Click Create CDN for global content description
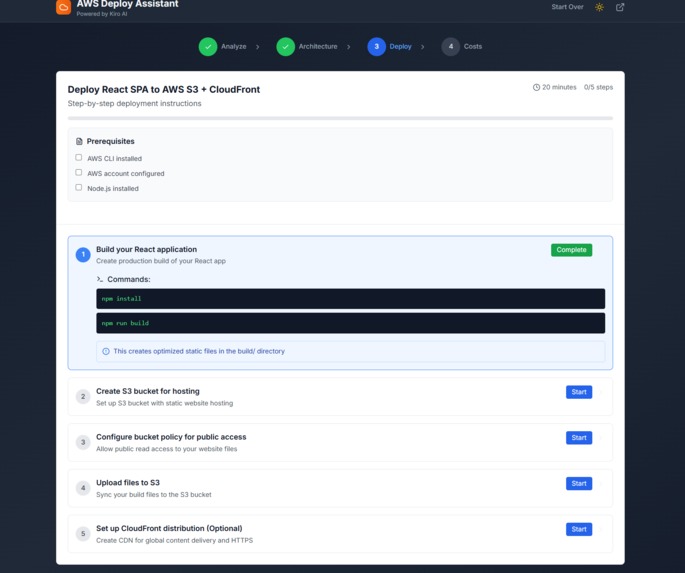 coord(174,541)
